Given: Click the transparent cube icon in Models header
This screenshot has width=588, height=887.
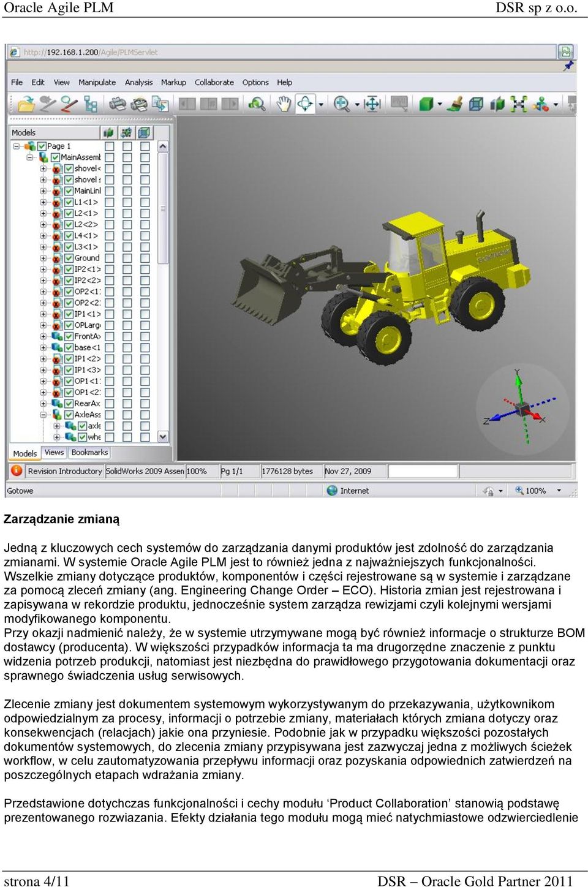Looking at the screenshot, I should (x=144, y=132).
